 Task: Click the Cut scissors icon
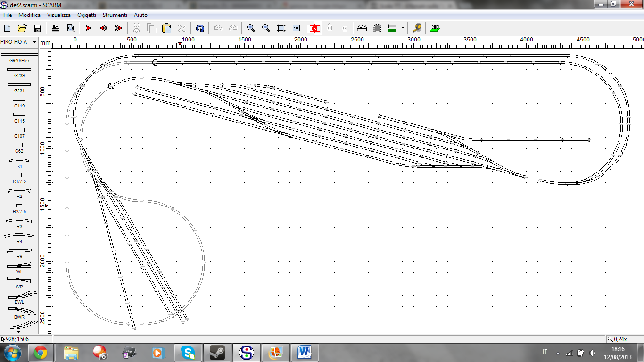[136, 28]
